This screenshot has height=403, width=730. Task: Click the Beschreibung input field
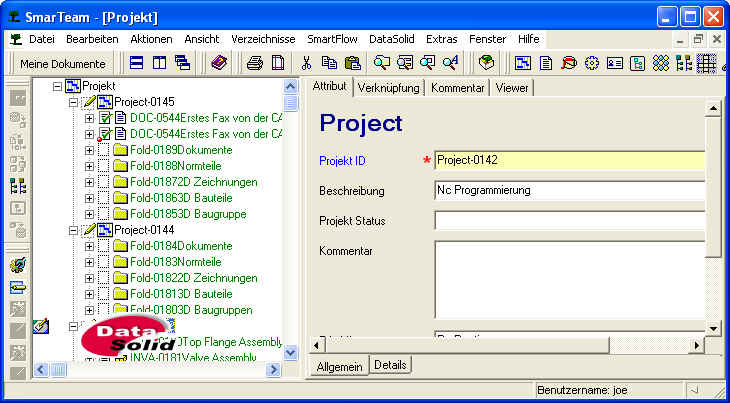[569, 190]
